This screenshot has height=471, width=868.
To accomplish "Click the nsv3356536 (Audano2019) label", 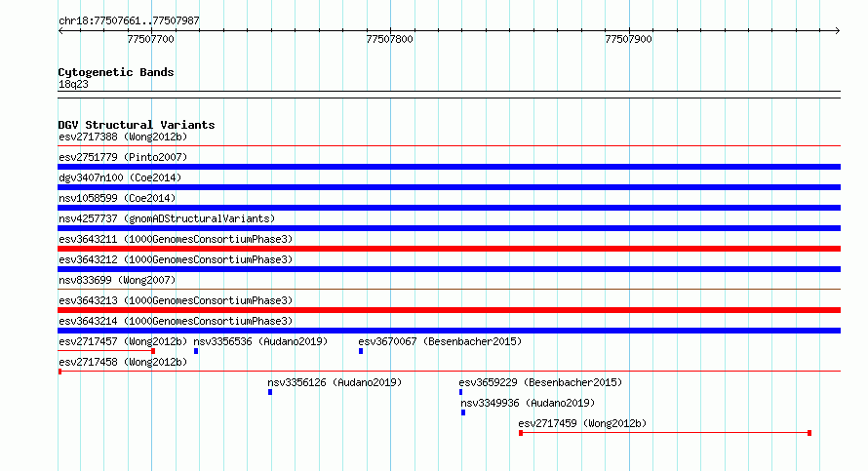I will 260,341.
